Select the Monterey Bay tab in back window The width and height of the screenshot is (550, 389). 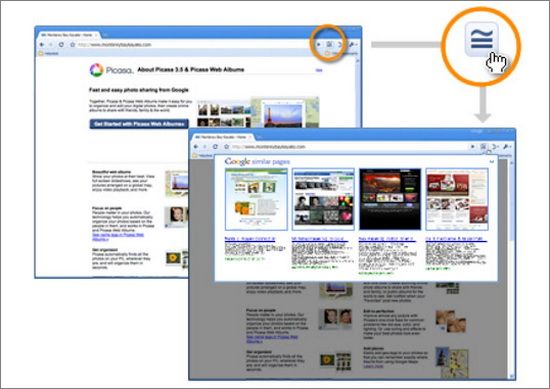coord(68,35)
